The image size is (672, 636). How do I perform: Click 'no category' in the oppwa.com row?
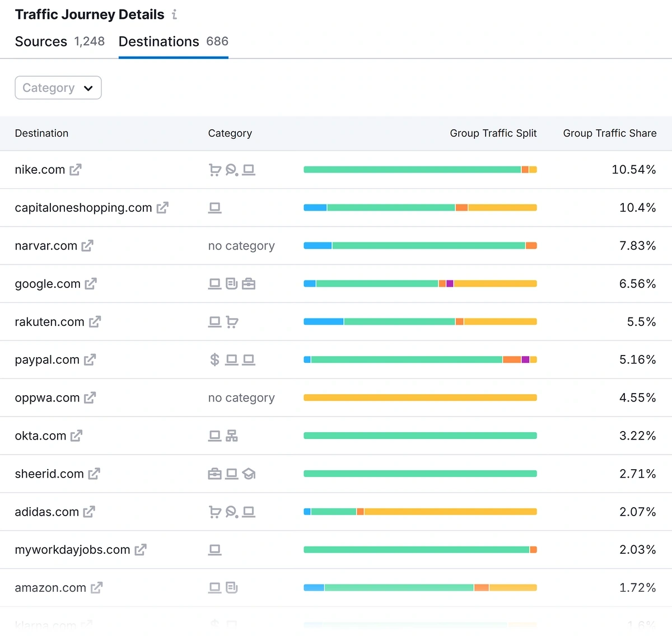pyautogui.click(x=241, y=398)
